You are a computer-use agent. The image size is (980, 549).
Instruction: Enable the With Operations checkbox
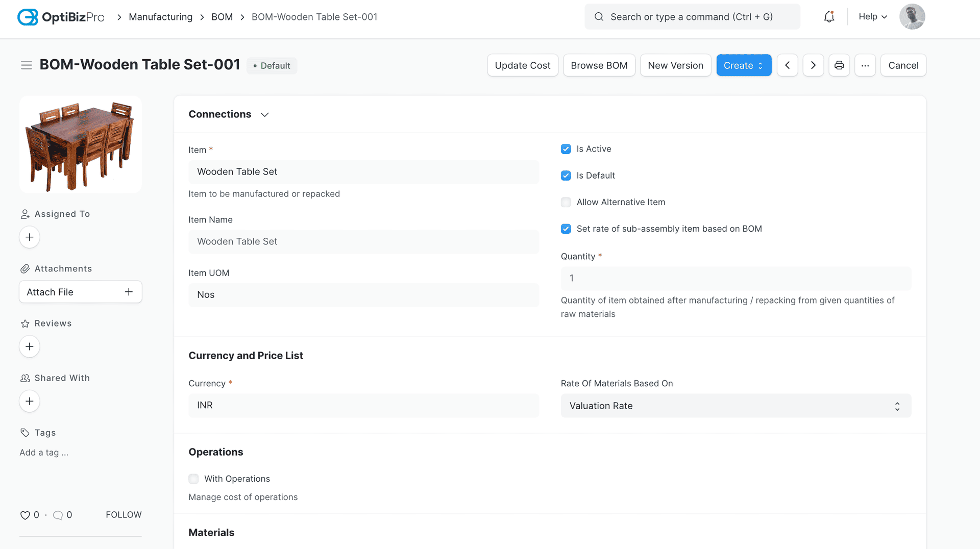click(193, 479)
